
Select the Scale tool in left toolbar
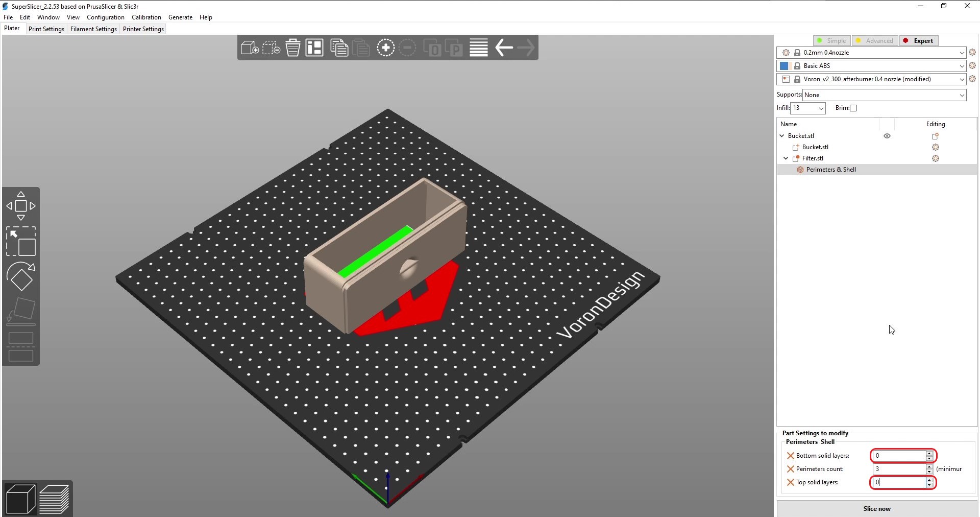pos(21,241)
